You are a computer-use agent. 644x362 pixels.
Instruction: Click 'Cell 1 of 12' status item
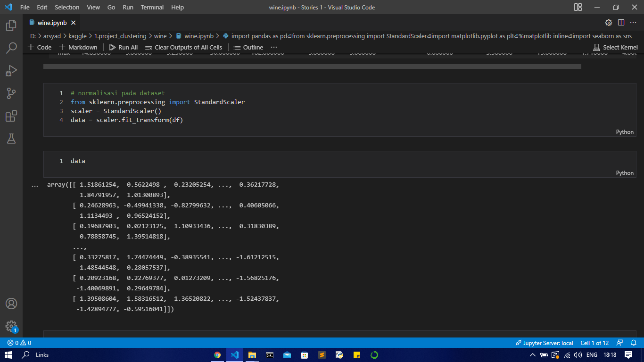point(594,343)
